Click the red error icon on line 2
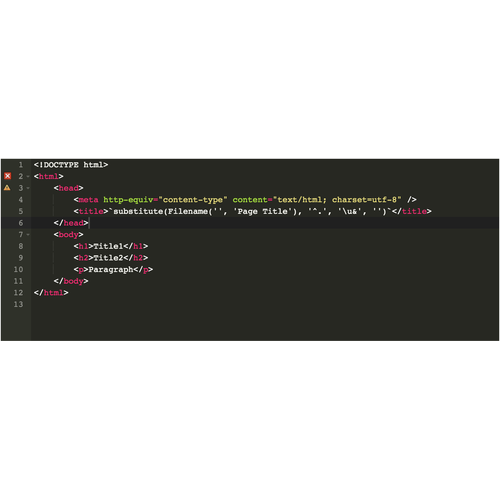 (x=8, y=176)
